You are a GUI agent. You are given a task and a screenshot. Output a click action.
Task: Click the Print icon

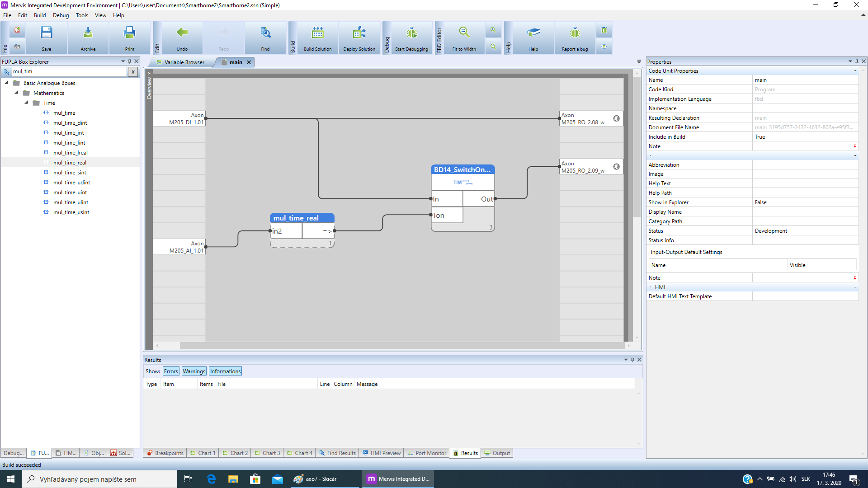click(129, 33)
